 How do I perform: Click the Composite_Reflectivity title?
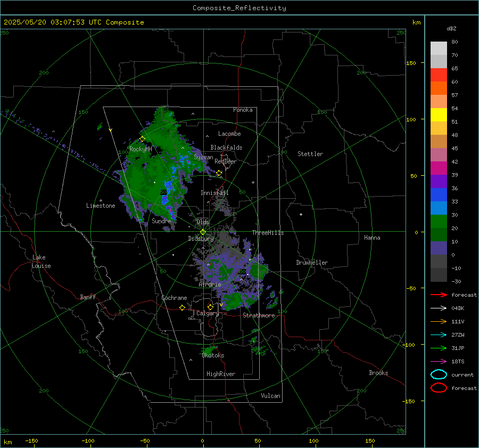point(240,8)
